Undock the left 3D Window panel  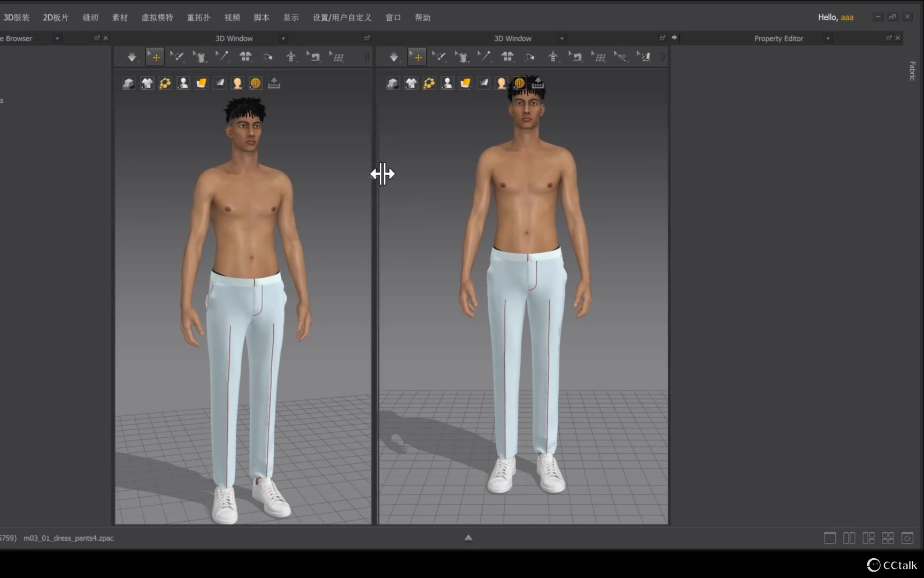point(367,38)
